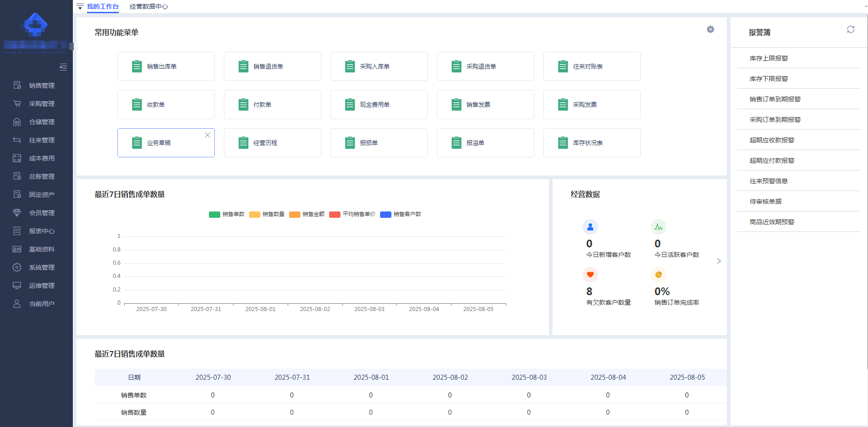Open the 销售出库单 shortcut tile
This screenshot has height=427, width=868.
pyautogui.click(x=166, y=66)
